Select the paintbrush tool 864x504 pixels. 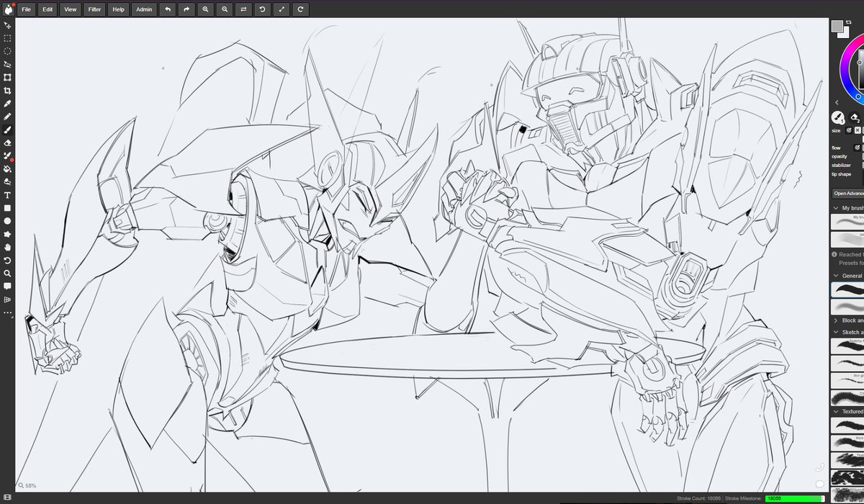point(7,130)
